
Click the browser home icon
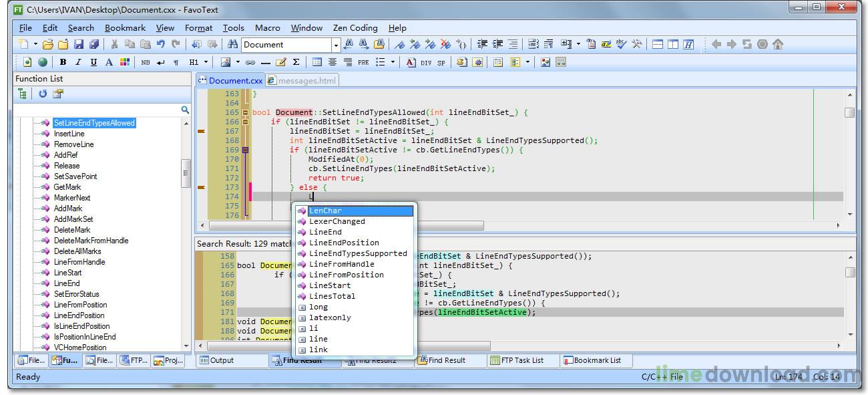tap(778, 45)
